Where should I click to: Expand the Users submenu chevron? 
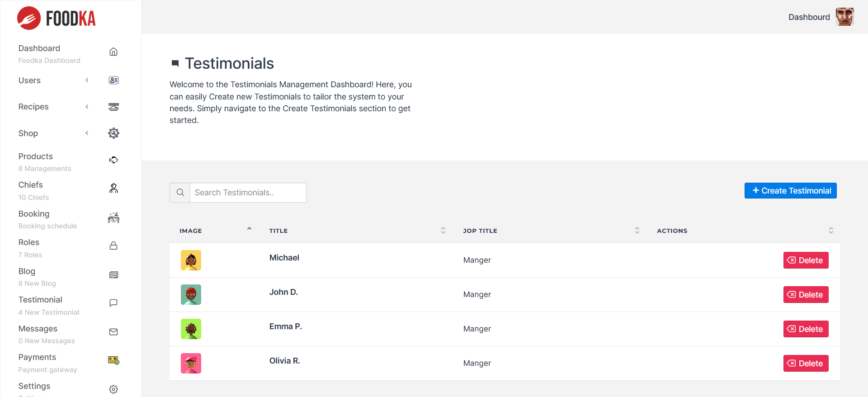point(87,80)
